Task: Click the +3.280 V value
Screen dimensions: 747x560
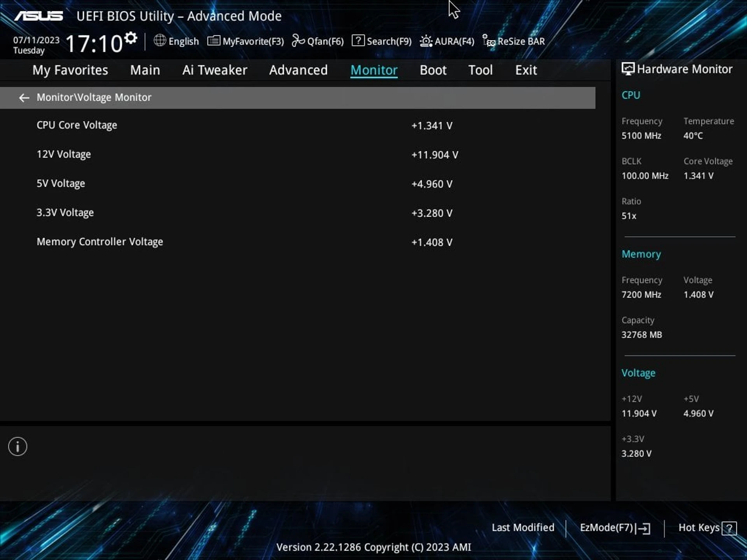Action: [x=432, y=213]
